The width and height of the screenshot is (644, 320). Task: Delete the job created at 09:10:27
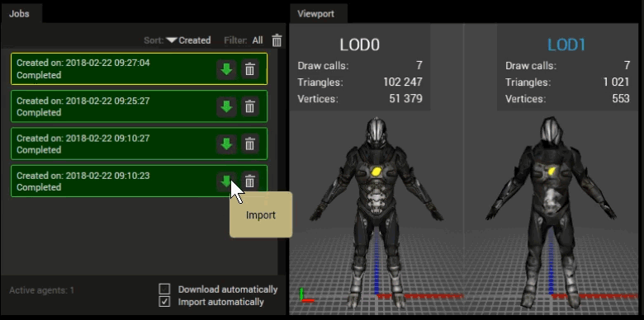pyautogui.click(x=249, y=144)
